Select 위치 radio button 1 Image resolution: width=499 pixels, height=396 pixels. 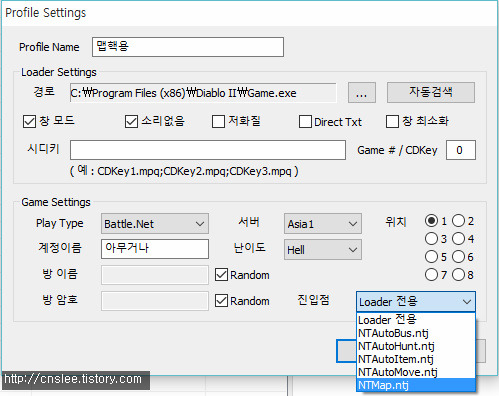(x=431, y=221)
